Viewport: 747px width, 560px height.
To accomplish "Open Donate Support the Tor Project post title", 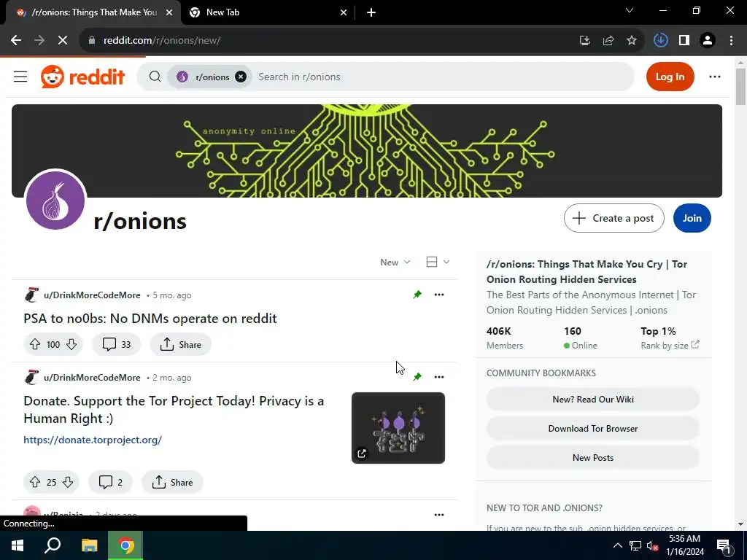I will (x=174, y=410).
